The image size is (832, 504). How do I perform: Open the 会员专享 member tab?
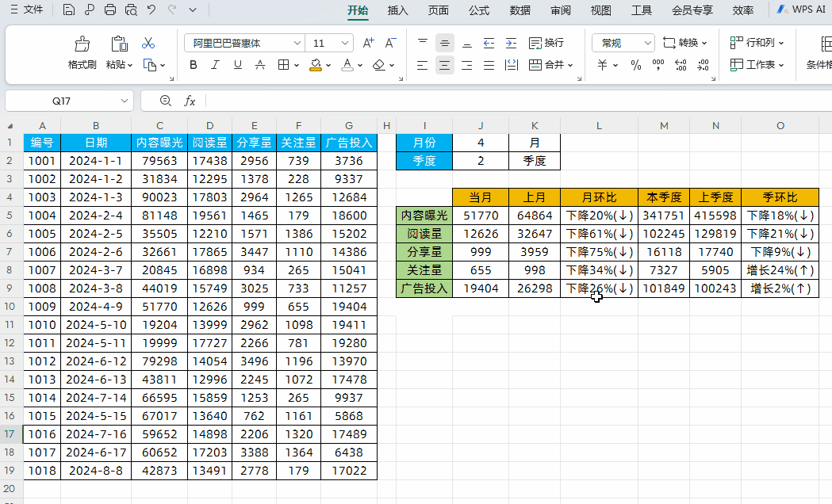[x=692, y=10]
